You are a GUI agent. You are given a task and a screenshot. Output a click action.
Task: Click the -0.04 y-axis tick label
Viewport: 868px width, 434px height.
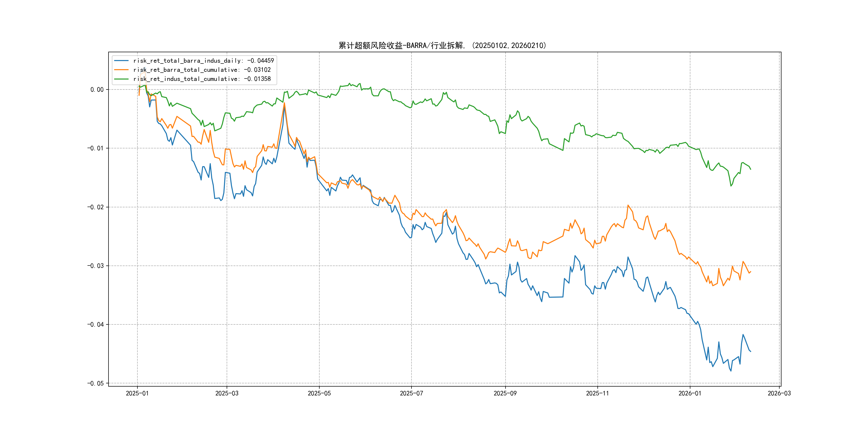[x=95, y=324]
